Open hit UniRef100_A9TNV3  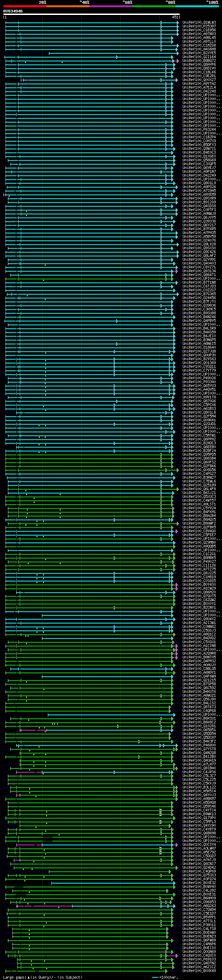[x=199, y=34]
